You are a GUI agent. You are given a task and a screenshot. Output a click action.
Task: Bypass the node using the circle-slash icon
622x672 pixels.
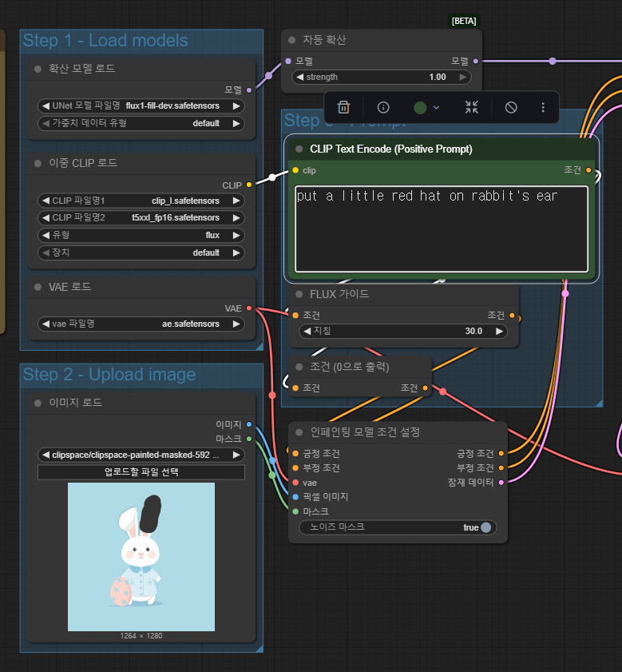[511, 107]
